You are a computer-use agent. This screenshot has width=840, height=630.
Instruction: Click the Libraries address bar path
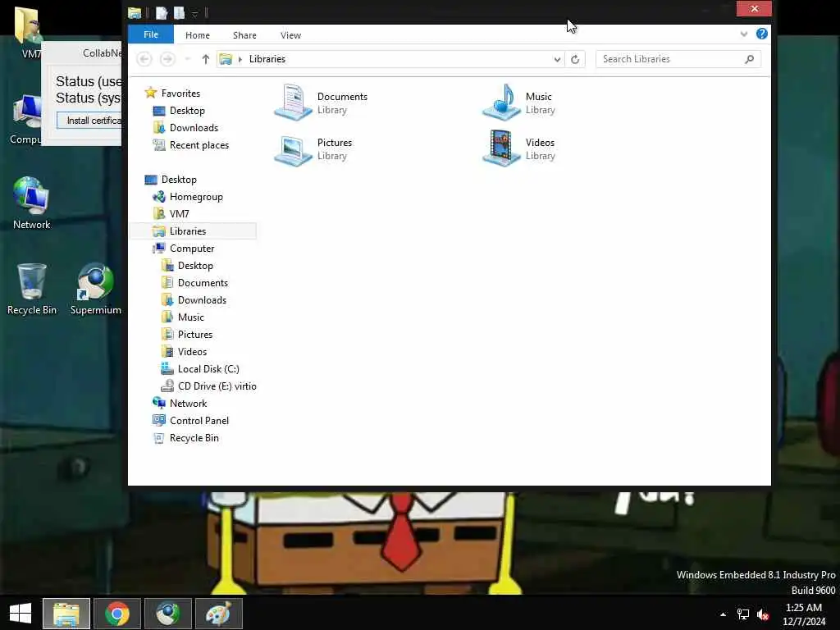click(x=267, y=59)
